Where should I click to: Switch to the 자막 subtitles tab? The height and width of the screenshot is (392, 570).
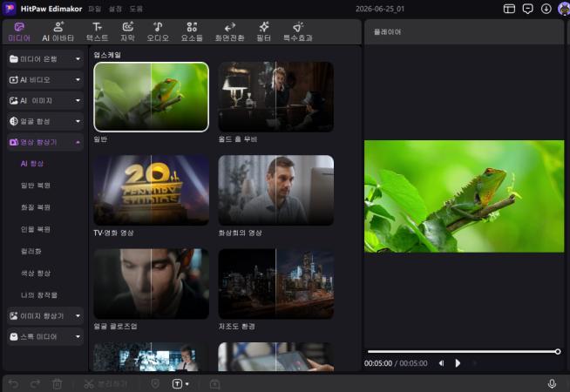(127, 31)
